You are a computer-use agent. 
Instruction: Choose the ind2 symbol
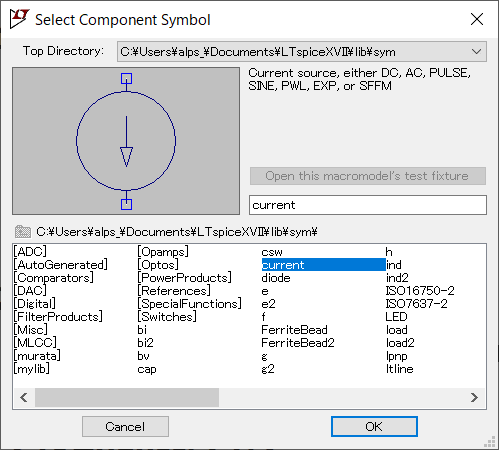[397, 278]
